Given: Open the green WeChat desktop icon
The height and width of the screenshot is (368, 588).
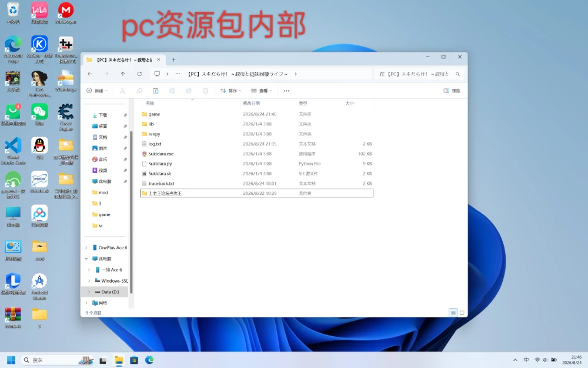Looking at the screenshot, I should pos(39,115).
